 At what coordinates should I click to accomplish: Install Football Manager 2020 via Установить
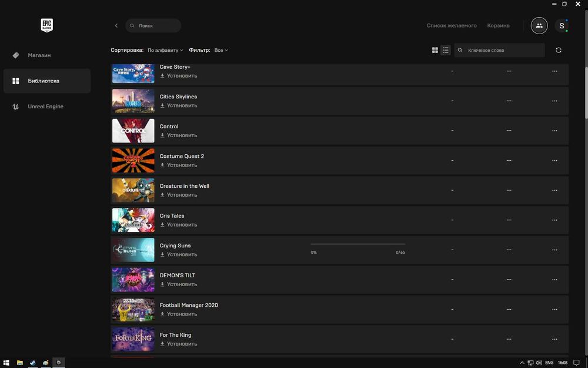tap(179, 314)
